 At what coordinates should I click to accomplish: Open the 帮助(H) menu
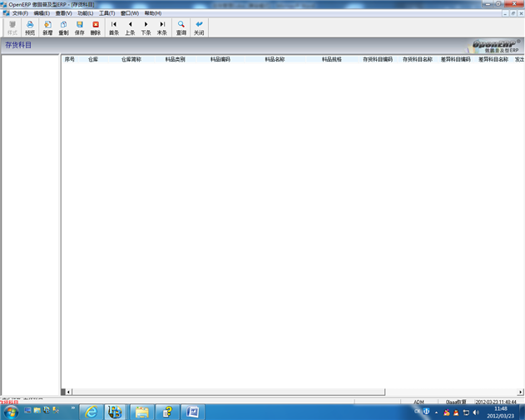[152, 13]
